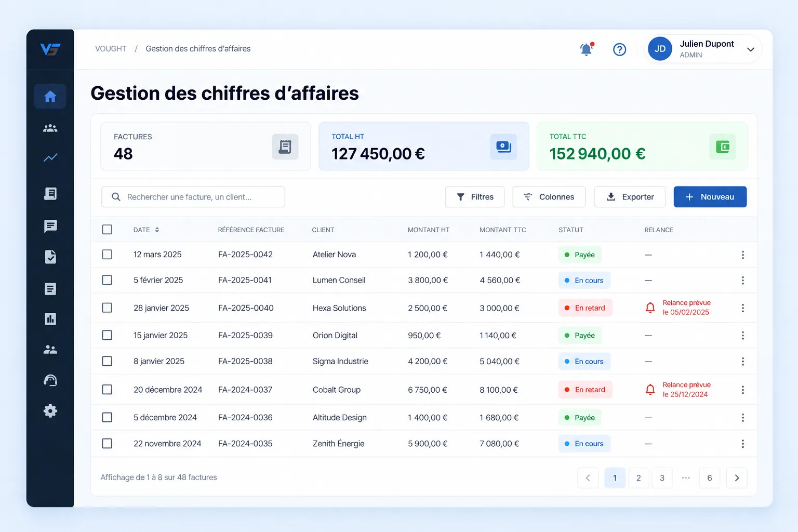Sort the table by DATE column
Viewport: 798px width, 532px height.
147,230
